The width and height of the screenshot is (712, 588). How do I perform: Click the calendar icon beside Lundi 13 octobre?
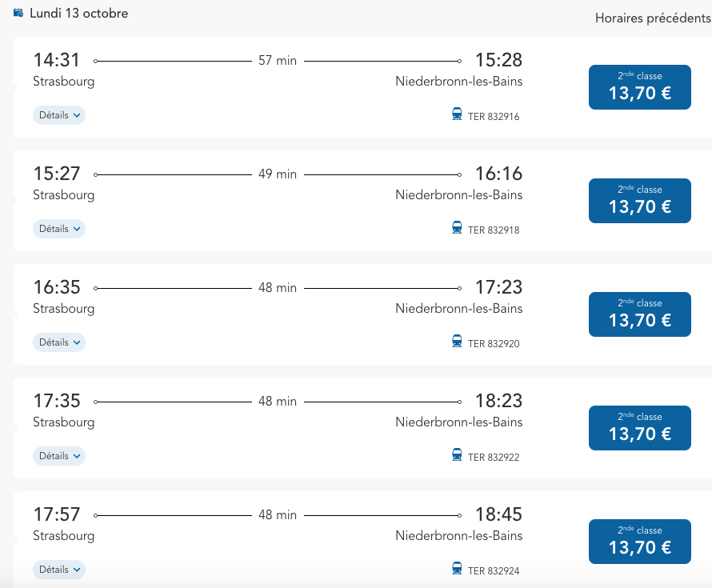click(x=18, y=13)
